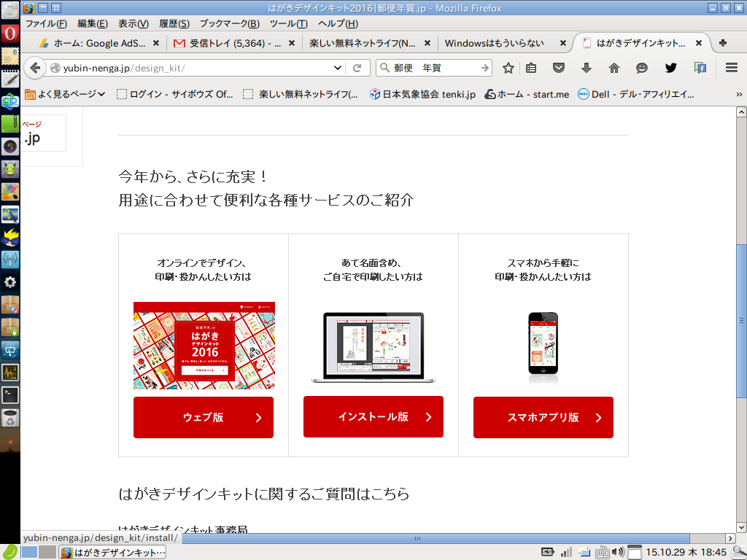Screen dimensions: 747x560
Task: Click the horizontal scrollbar thumb
Action: coord(418,538)
